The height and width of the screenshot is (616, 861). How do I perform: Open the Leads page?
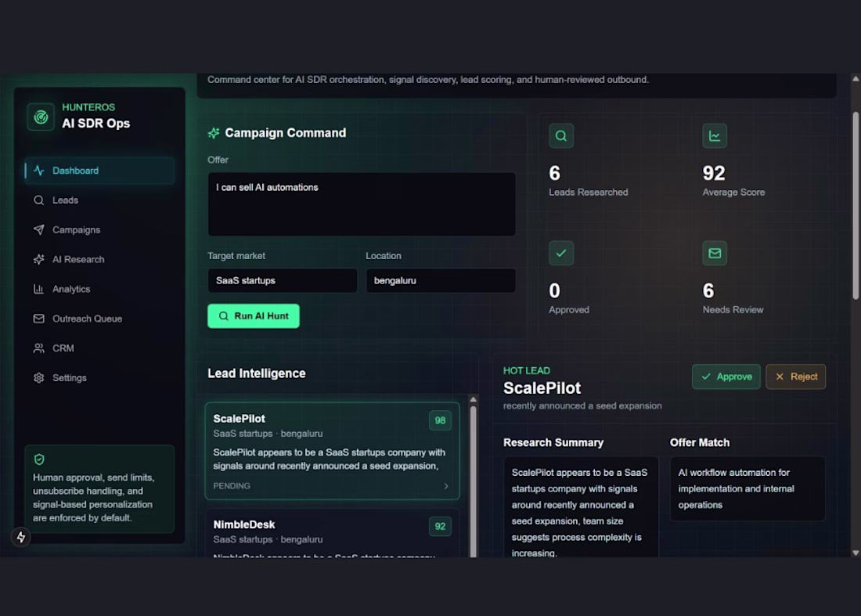[99, 200]
